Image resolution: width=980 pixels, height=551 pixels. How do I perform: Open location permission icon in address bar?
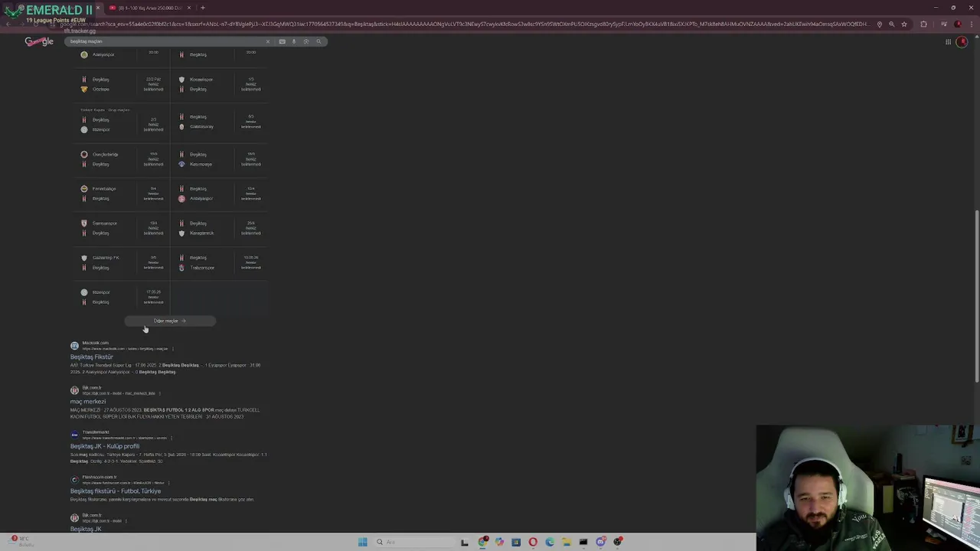point(880,24)
